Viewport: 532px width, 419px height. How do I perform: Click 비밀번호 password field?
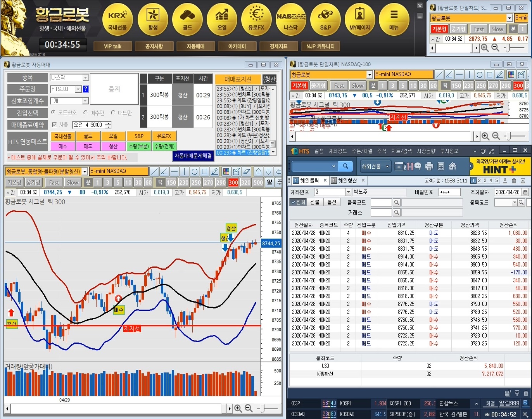pyautogui.click(x=449, y=192)
